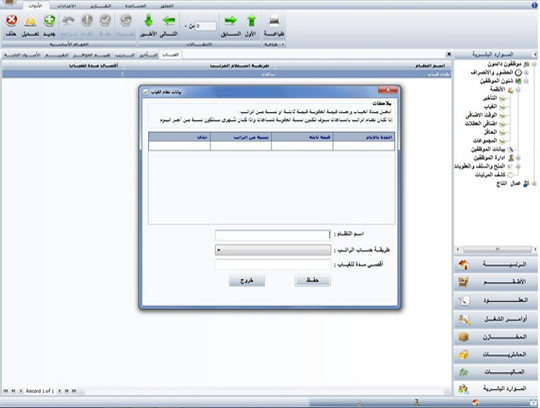Screen dimensions: 540x408
Task: Go to first record with green up arrow
Action: tap(251, 21)
